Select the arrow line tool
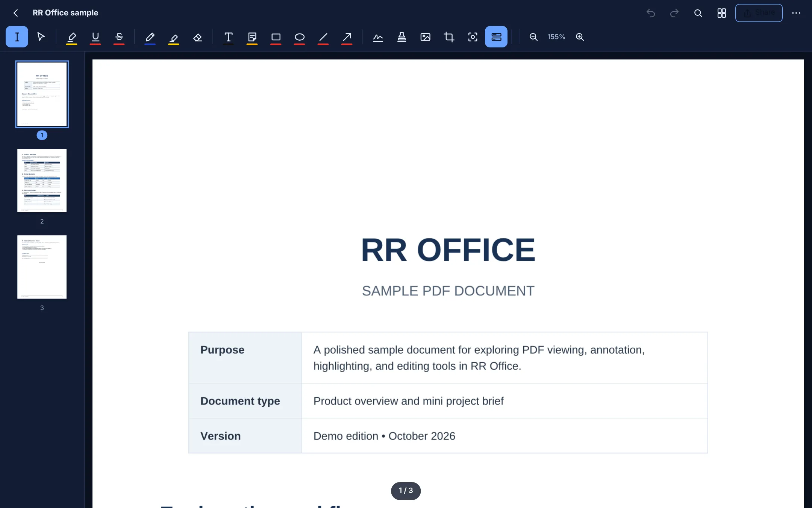Image resolution: width=812 pixels, height=508 pixels. tap(347, 37)
